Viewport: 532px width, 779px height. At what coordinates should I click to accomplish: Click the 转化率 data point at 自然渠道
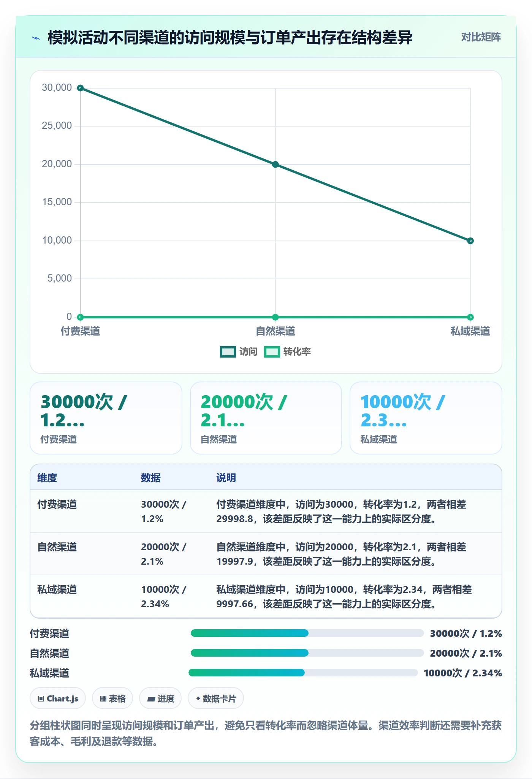tap(275, 317)
